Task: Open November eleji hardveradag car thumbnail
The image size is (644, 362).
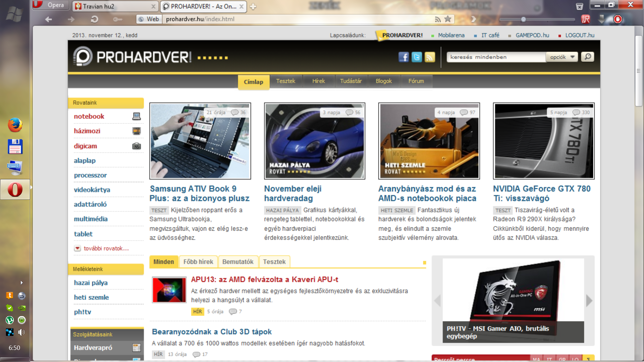Action: (314, 141)
